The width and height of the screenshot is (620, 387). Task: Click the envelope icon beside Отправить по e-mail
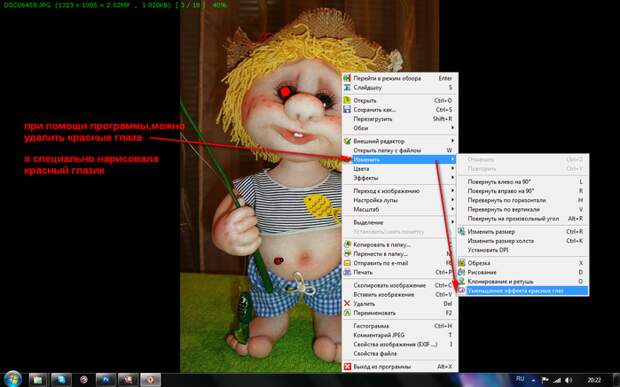coord(347,263)
